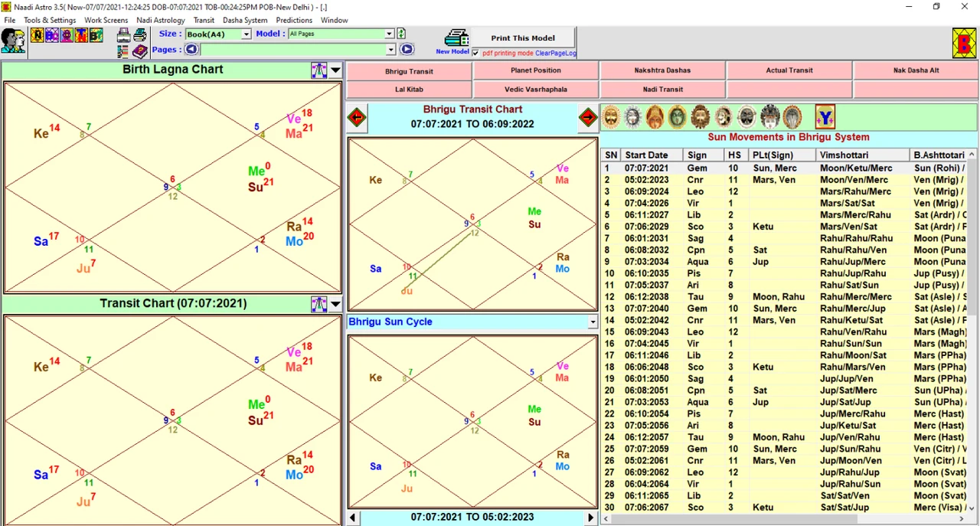
Task: Open the Transit menu
Action: 204,20
